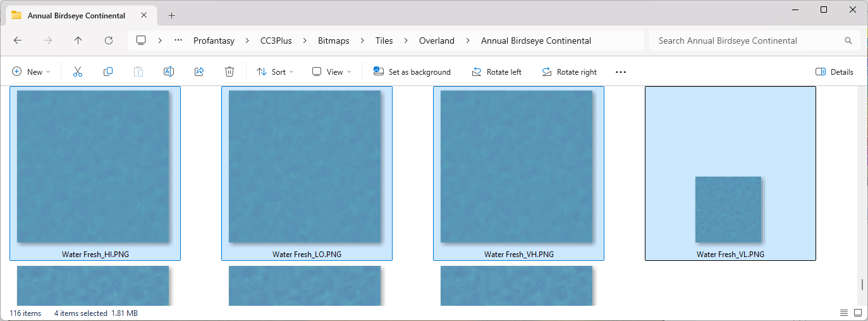
Task: Refresh the folder view
Action: pos(109,41)
